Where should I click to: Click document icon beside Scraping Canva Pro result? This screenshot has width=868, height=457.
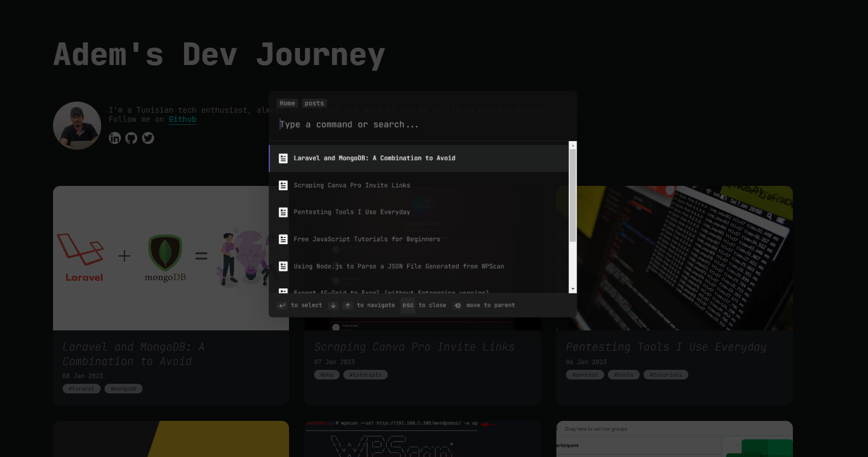[283, 185]
